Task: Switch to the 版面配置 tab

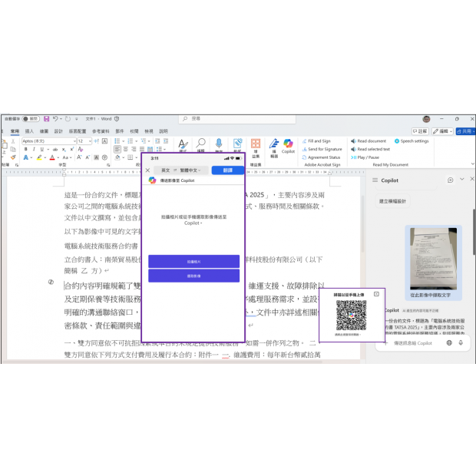Action: [x=78, y=131]
